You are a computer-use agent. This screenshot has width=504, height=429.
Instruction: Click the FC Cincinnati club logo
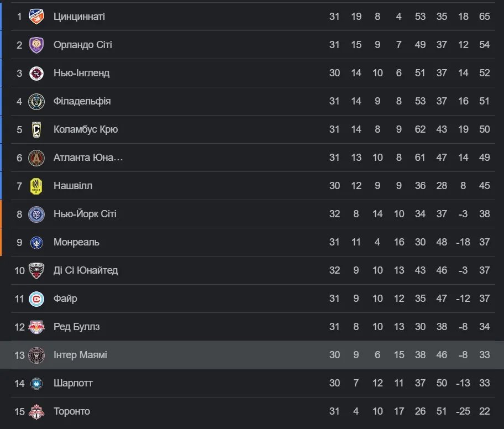pyautogui.click(x=36, y=17)
